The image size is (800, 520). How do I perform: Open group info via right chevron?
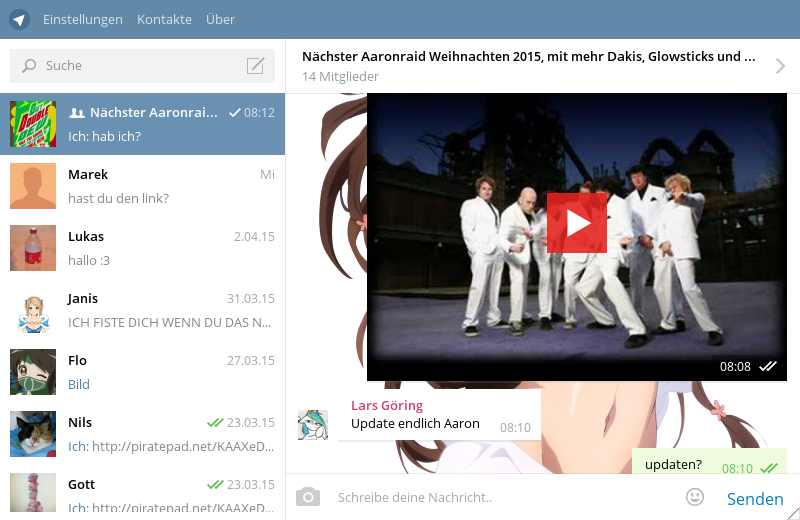780,66
